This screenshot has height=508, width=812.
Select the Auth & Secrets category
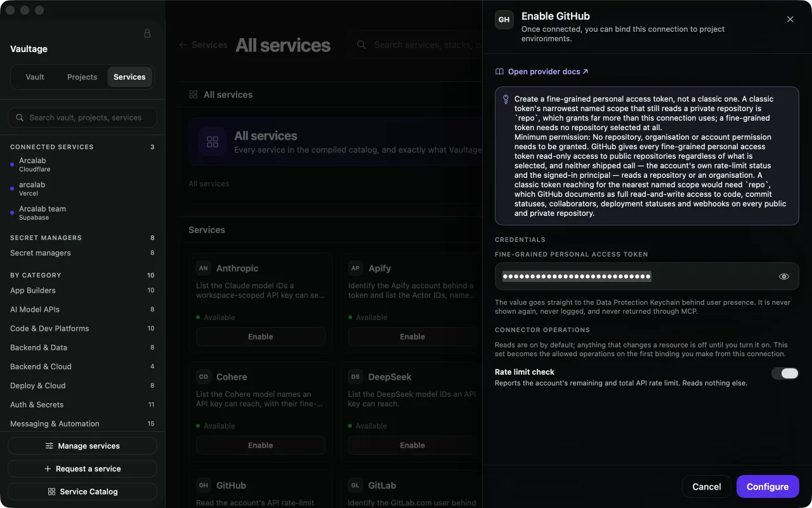(x=82, y=404)
